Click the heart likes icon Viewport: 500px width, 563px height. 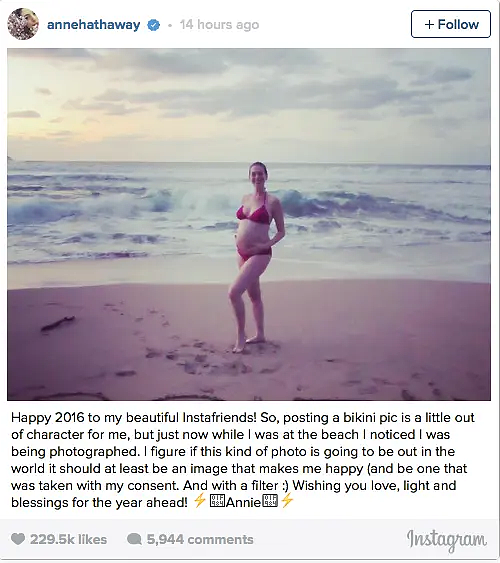click(x=18, y=539)
